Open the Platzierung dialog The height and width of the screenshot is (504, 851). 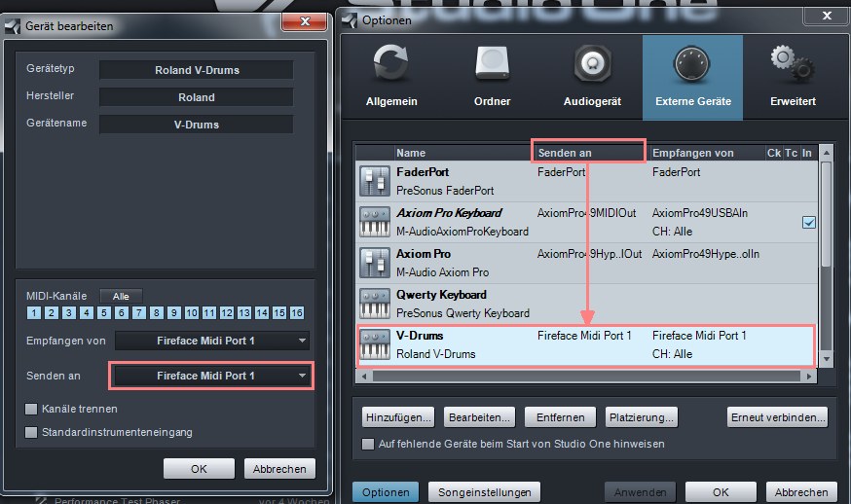641,417
